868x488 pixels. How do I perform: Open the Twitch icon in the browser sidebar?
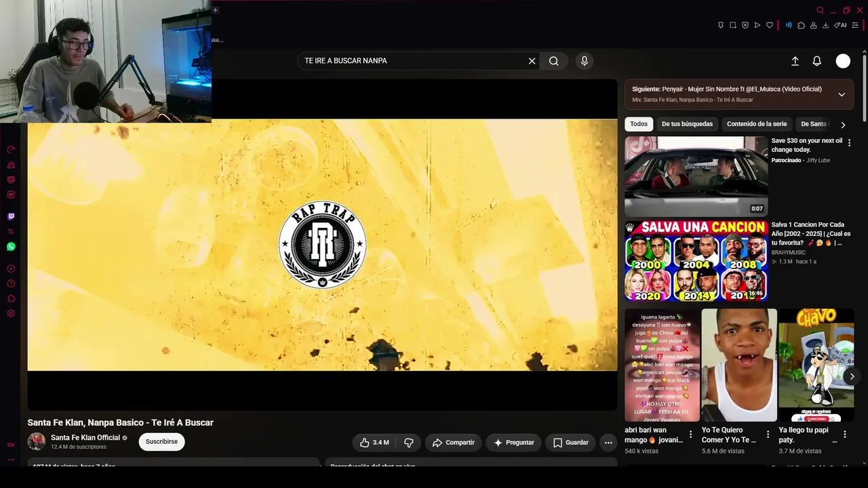[x=11, y=217]
